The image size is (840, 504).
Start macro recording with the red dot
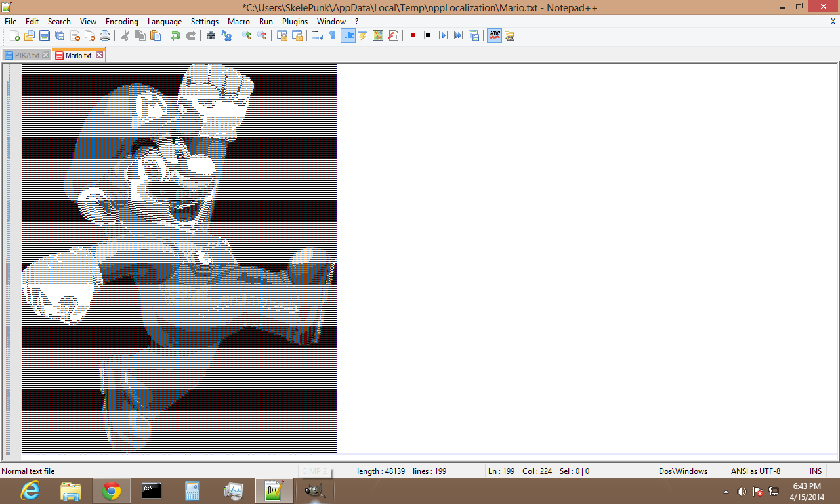click(x=413, y=35)
